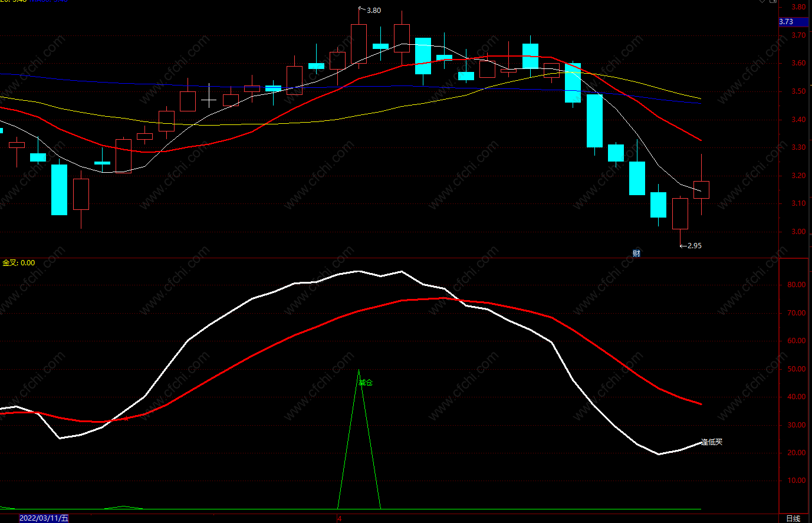Click the 2.95 low annotation beside the candle

point(695,246)
